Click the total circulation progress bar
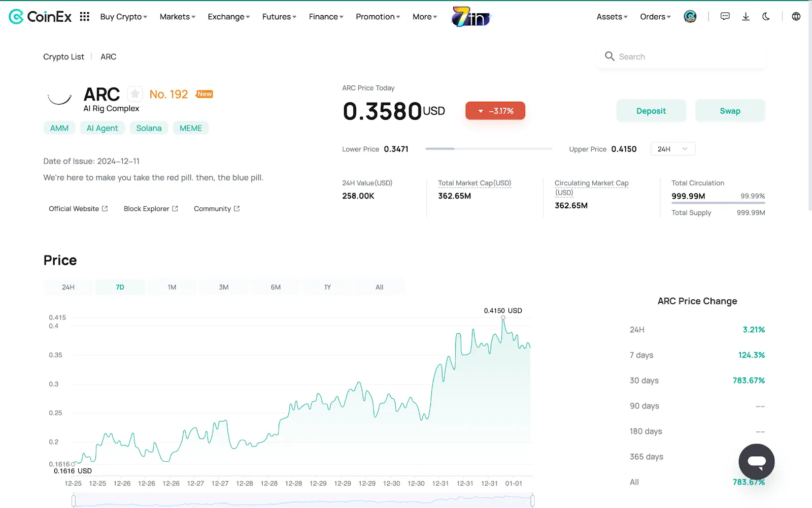Image resolution: width=812 pixels, height=508 pixels. click(x=718, y=203)
